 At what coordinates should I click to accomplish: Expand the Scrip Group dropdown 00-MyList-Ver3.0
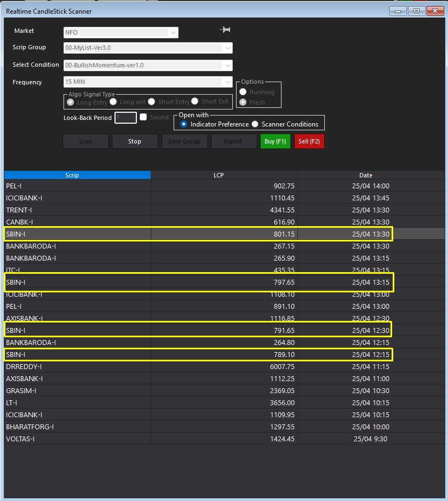[x=148, y=48]
